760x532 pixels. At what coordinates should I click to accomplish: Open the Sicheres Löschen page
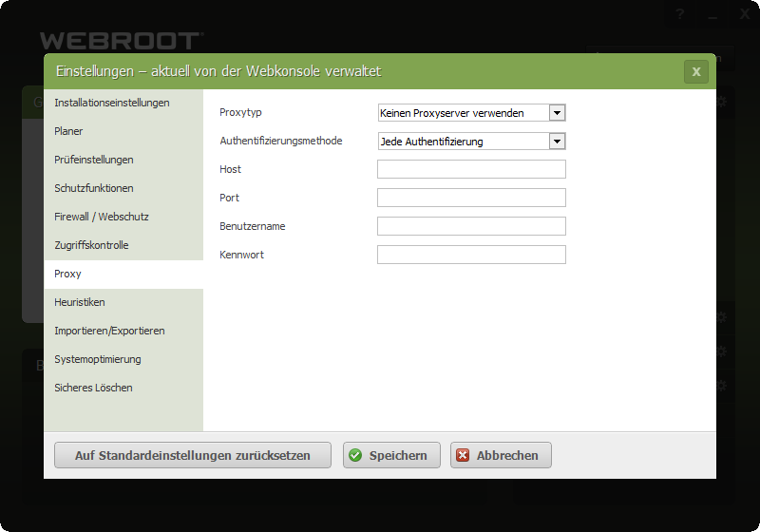(93, 388)
